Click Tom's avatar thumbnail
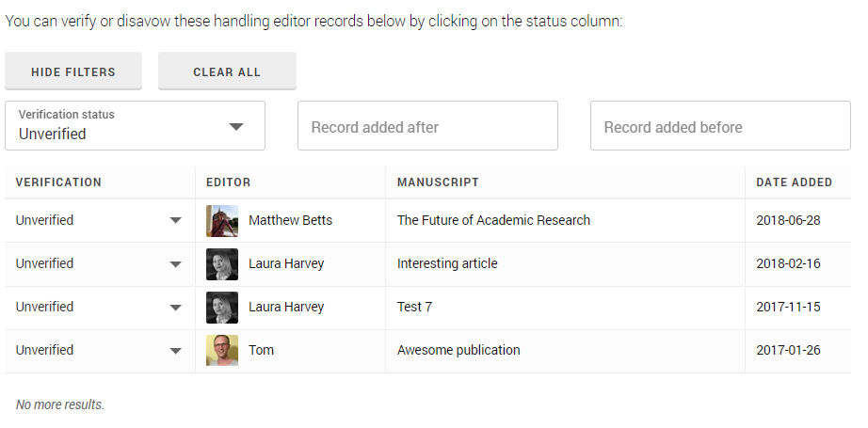This screenshot has width=868, height=428. click(x=222, y=351)
